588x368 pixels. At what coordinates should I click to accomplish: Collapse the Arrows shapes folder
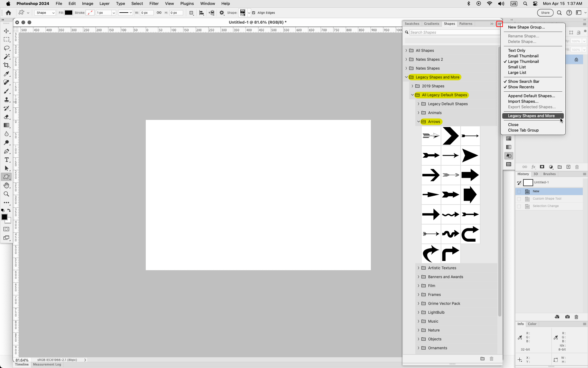(419, 121)
